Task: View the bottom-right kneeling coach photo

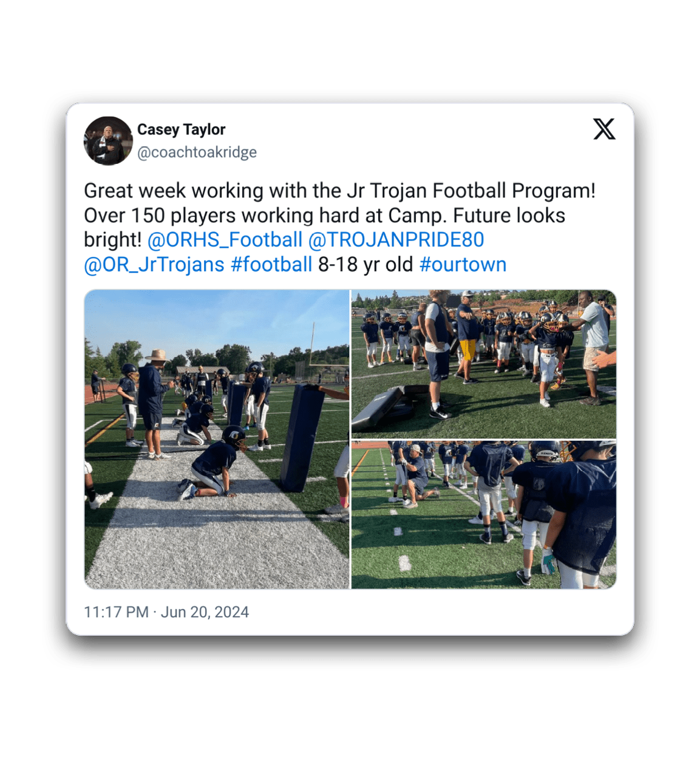Action: (484, 515)
